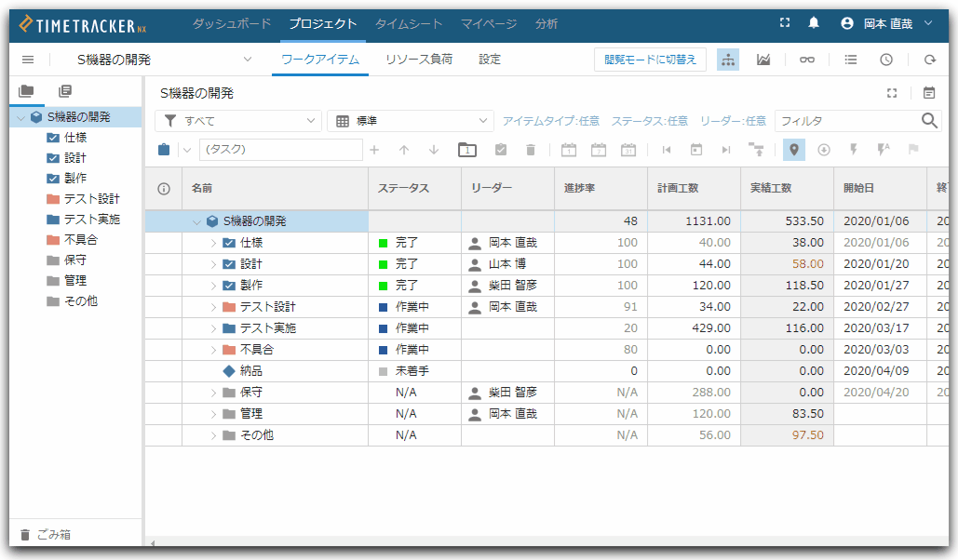Collapse the S機器の開発 sidebar tree node
This screenshot has height=560, width=958.
21,117
